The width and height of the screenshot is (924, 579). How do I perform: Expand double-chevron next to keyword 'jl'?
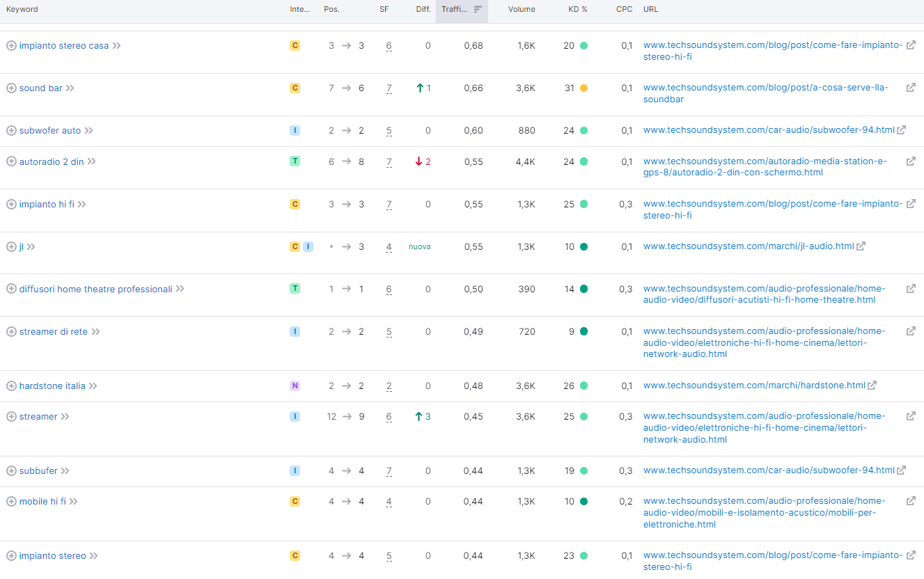31,246
